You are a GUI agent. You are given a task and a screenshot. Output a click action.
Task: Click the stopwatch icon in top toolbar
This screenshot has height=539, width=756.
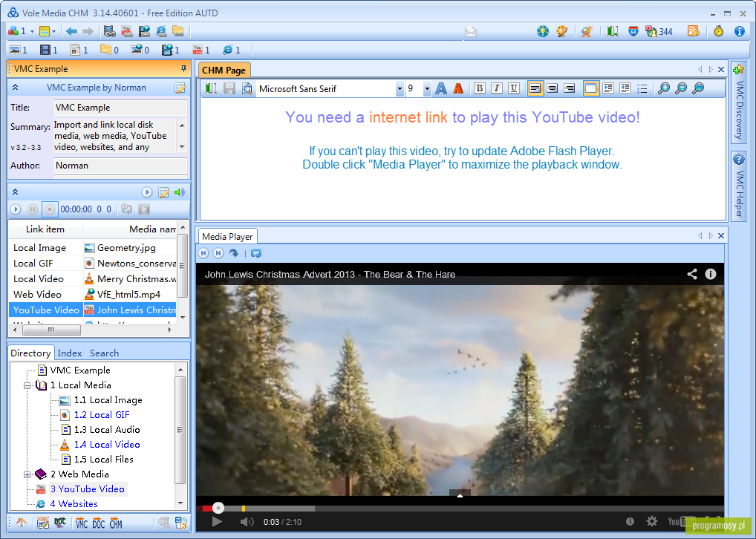pos(718,31)
